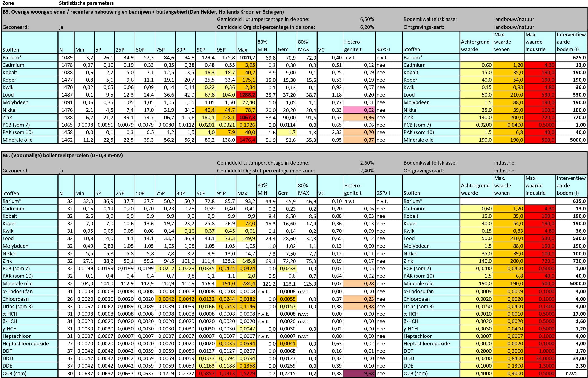This screenshot has height=378, width=588.
Task: Select the red Zink Max cell 1067,3
Action: [x=247, y=117]
